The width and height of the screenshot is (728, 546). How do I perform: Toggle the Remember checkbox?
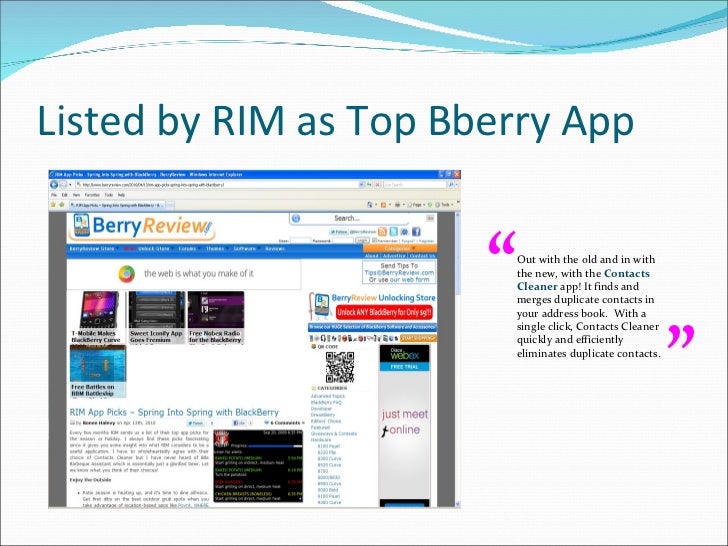(x=374, y=240)
